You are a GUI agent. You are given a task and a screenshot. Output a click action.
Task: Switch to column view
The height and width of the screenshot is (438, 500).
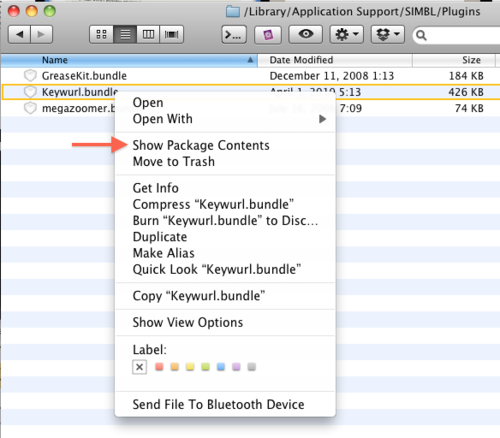pos(148,34)
